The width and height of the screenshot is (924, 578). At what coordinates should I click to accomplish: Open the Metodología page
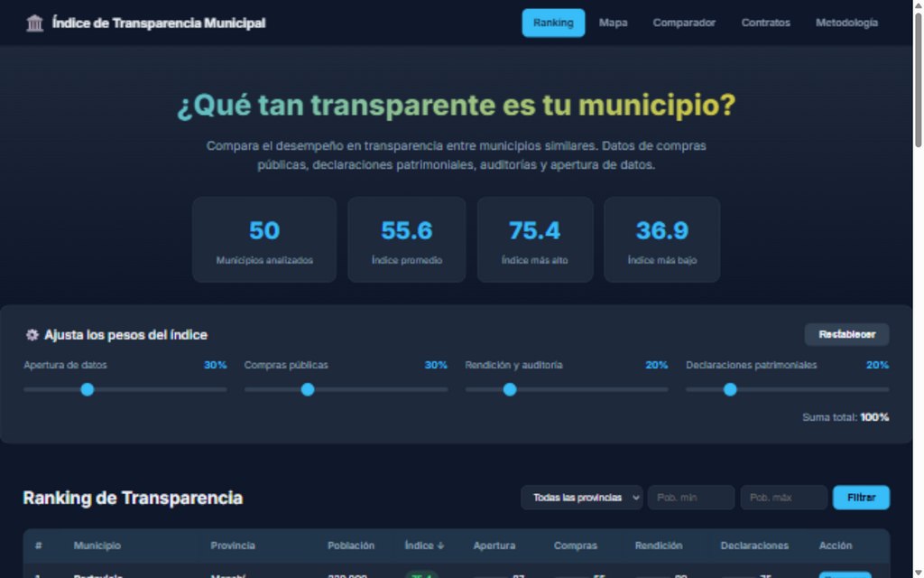846,23
